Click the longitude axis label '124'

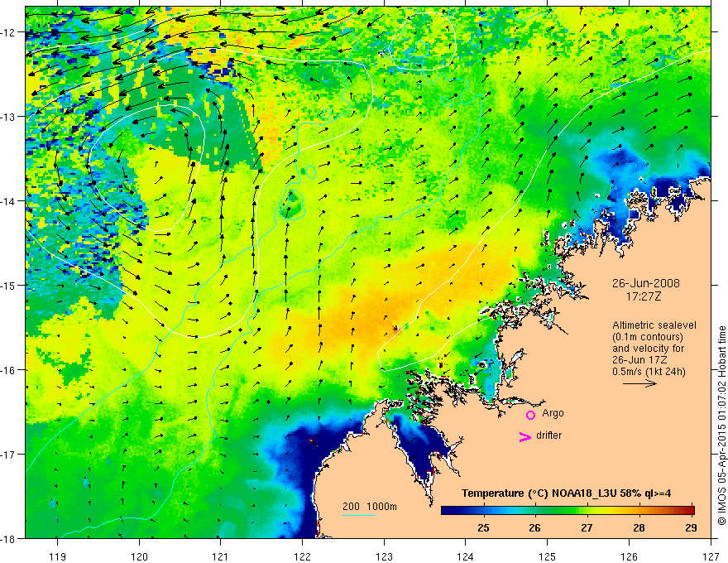466,556
